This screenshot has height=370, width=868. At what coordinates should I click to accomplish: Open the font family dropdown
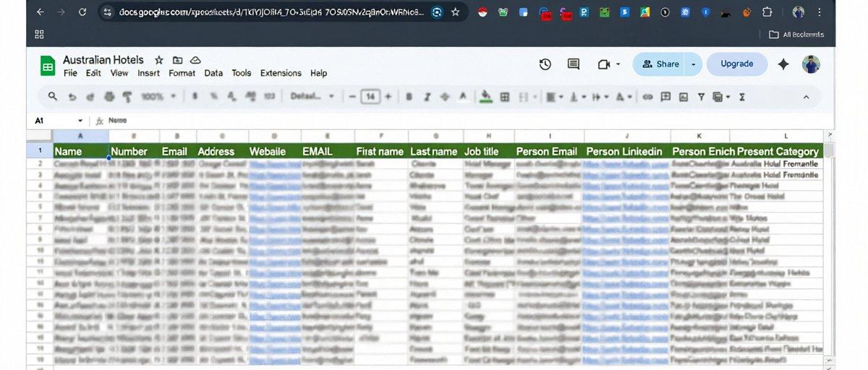pos(312,97)
